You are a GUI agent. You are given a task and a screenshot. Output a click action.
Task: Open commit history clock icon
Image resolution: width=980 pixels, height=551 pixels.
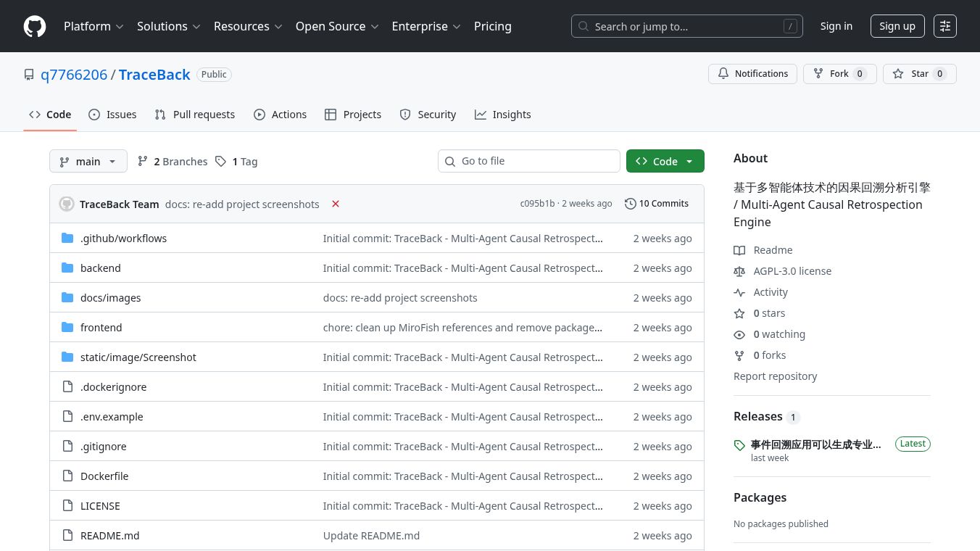click(x=630, y=204)
